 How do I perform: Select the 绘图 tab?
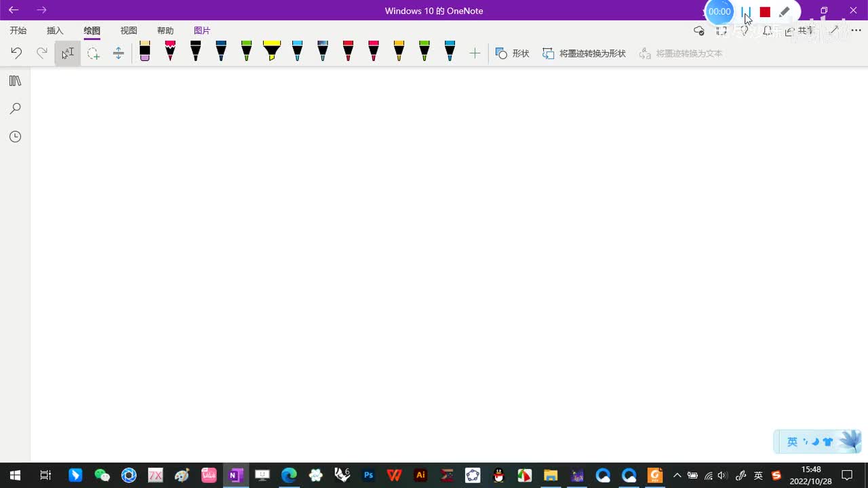(x=92, y=30)
